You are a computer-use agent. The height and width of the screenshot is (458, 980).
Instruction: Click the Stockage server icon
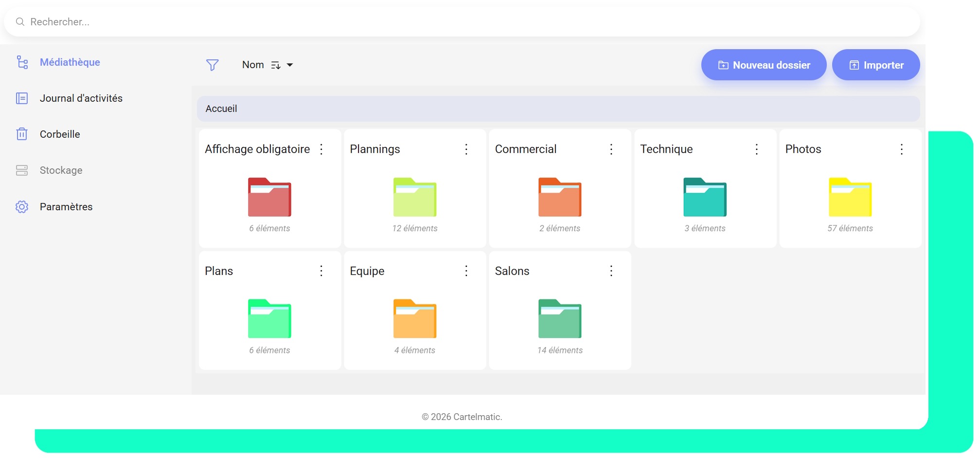[22, 170]
